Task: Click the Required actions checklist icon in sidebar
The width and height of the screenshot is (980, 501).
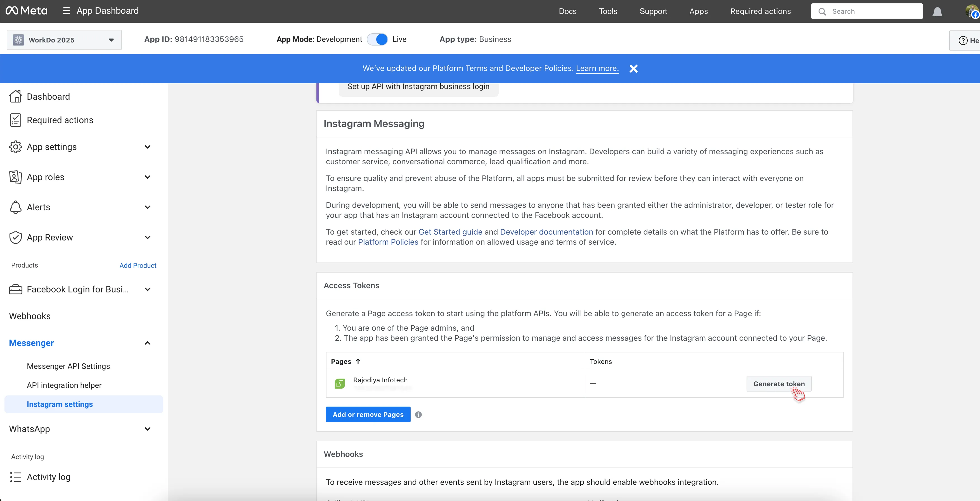Action: (15, 120)
